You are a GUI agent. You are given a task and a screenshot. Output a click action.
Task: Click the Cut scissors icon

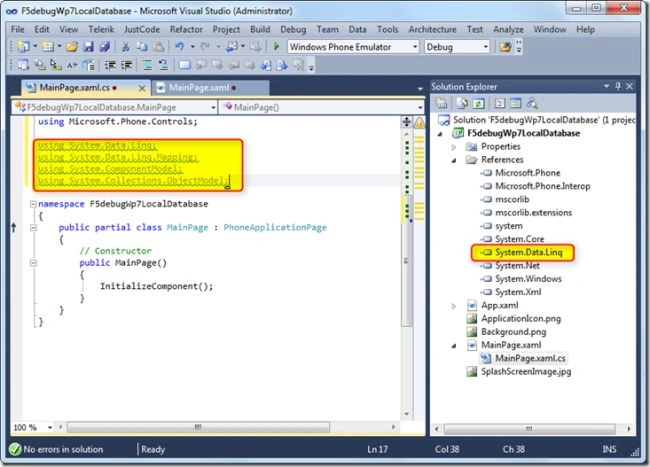pos(125,47)
